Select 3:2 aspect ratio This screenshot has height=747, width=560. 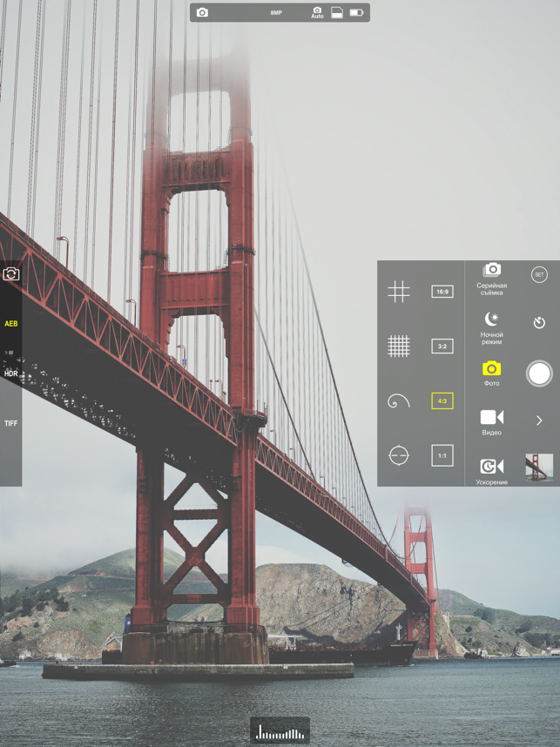click(442, 347)
